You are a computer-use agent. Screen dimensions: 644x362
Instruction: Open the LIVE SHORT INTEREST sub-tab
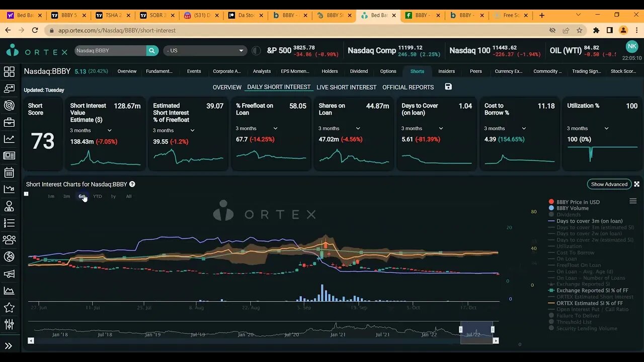click(346, 87)
